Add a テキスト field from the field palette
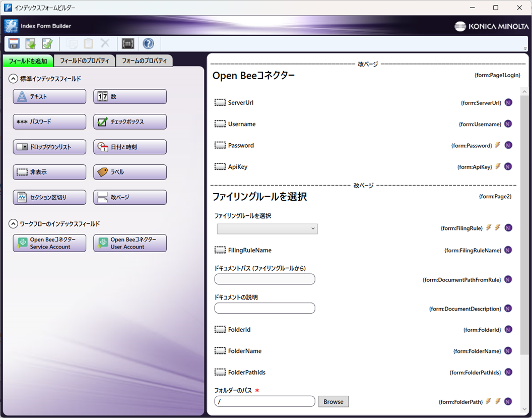The image size is (532, 418). (49, 96)
